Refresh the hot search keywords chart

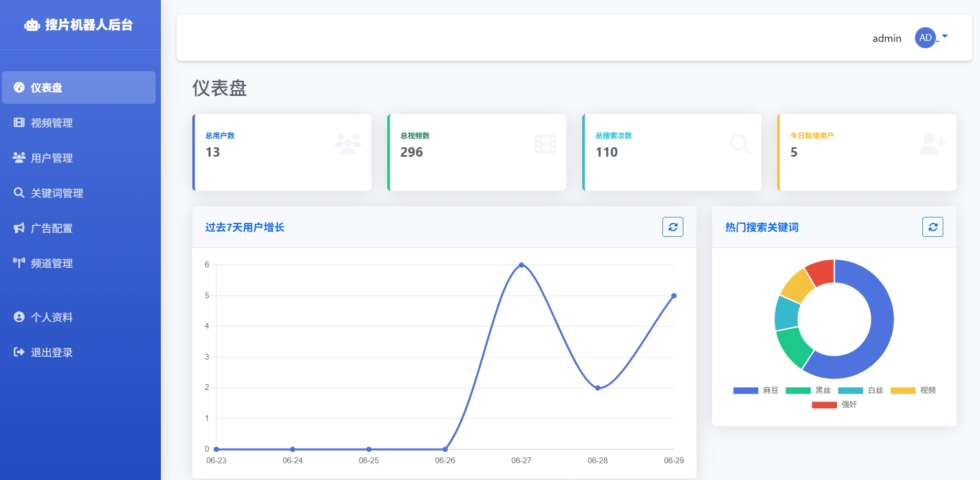[932, 227]
